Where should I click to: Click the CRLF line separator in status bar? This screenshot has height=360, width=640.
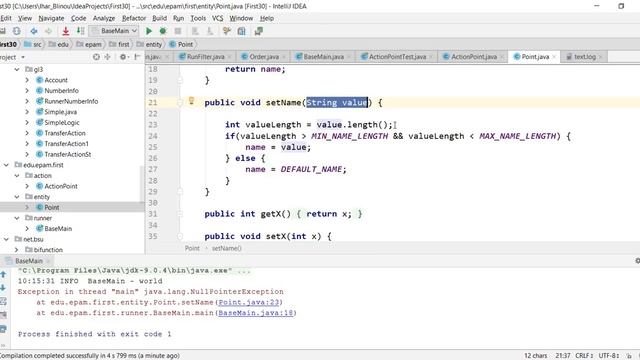tap(584, 356)
